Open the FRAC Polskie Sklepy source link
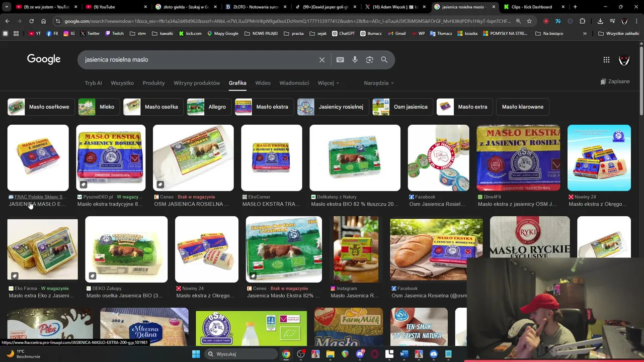 pos(37,197)
